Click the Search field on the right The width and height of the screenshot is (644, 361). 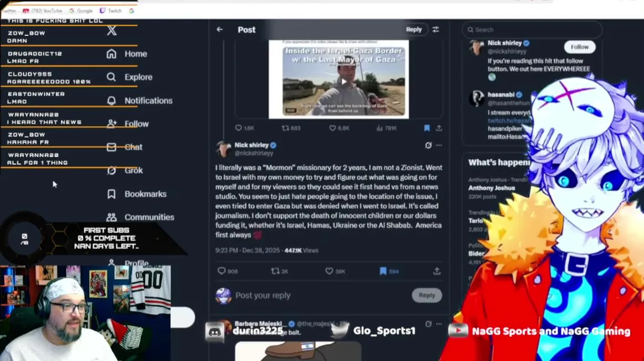(x=532, y=30)
